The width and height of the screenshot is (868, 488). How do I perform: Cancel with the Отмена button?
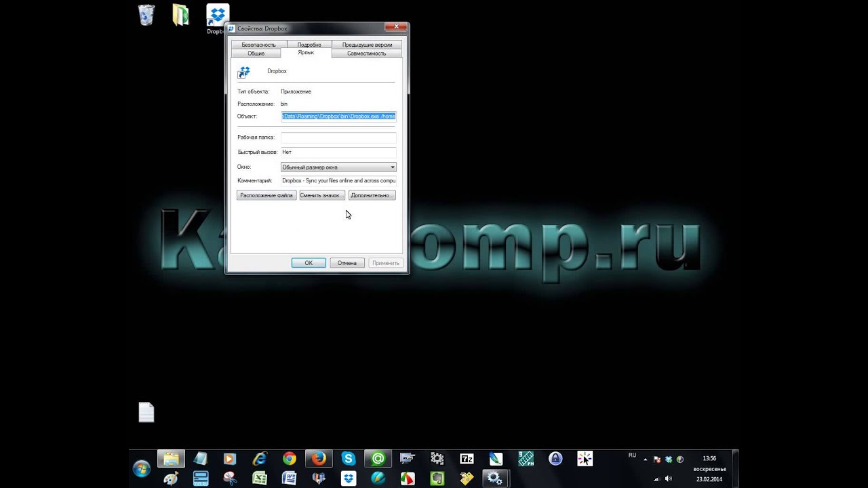pyautogui.click(x=347, y=263)
